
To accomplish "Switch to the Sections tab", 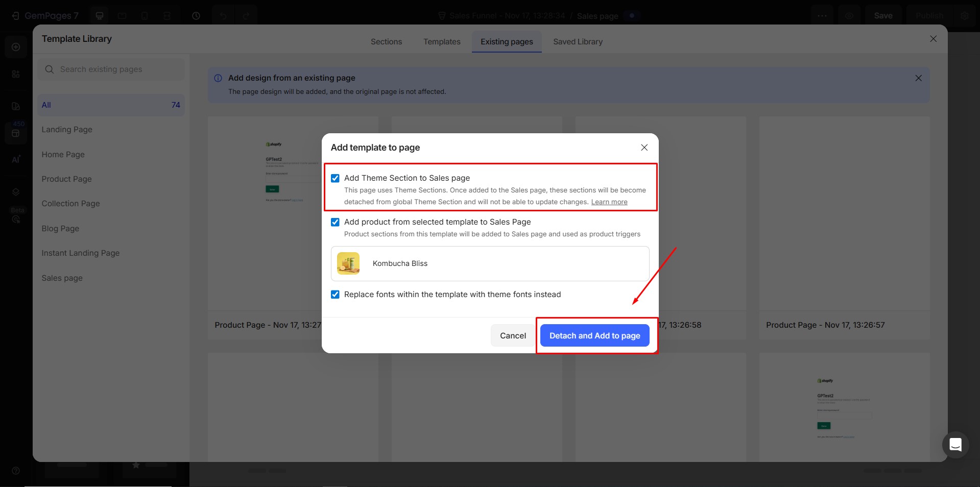I will [x=386, y=42].
